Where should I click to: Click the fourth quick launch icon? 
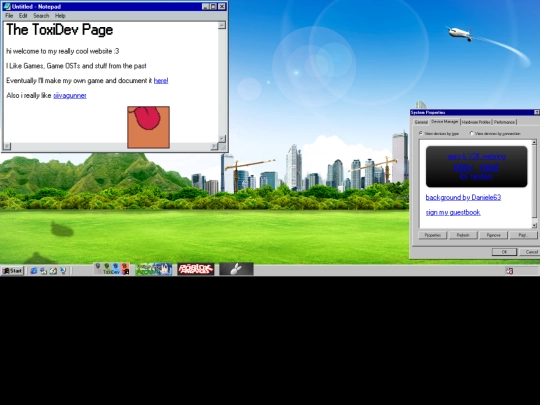[x=63, y=271]
